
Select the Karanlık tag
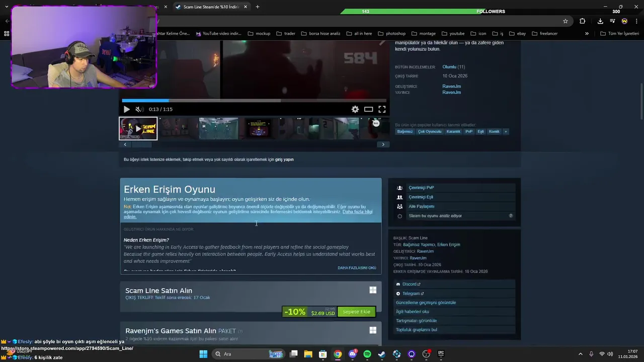point(453,132)
